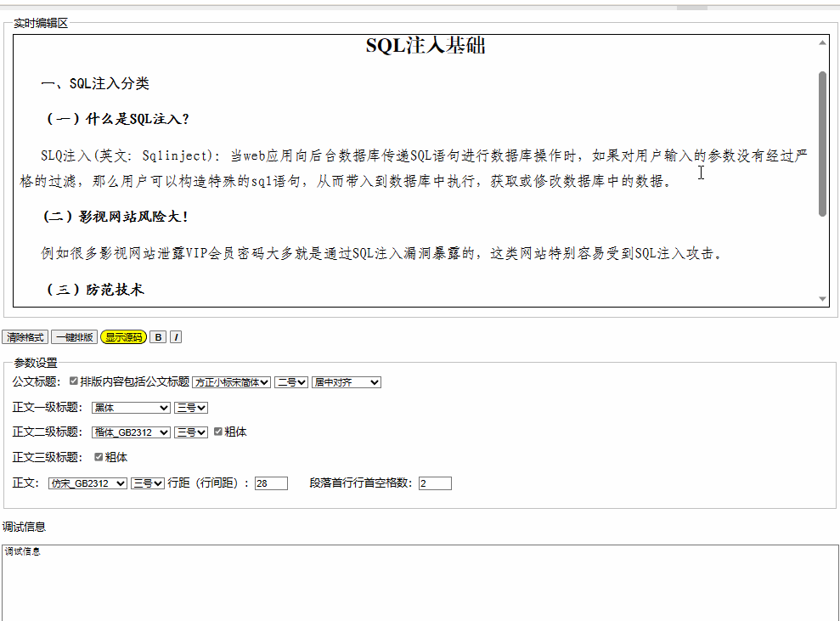Open the 仿宋_GB2312 body font dropdown
Image resolution: width=840 pixels, height=621 pixels.
(x=87, y=483)
